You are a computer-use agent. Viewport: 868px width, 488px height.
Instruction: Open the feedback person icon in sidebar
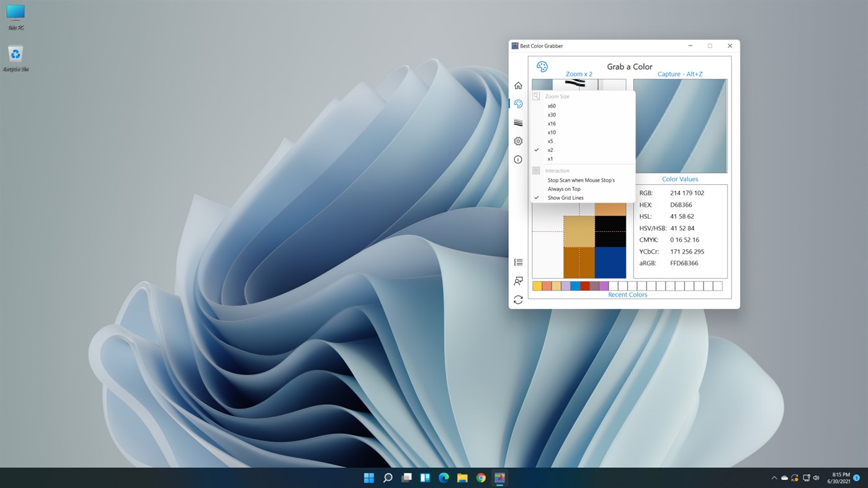[518, 281]
